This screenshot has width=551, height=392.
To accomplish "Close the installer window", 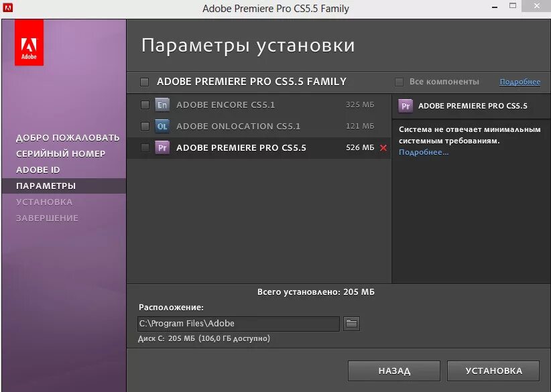I will (536, 6).
